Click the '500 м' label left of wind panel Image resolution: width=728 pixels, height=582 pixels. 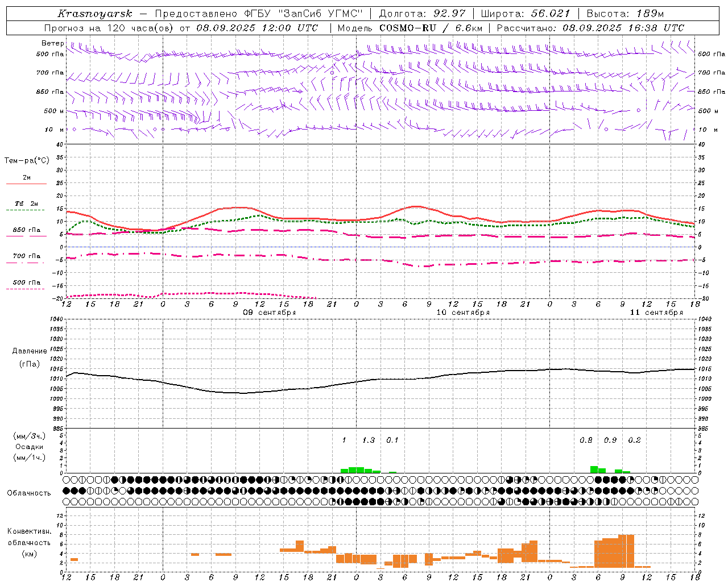click(x=54, y=111)
